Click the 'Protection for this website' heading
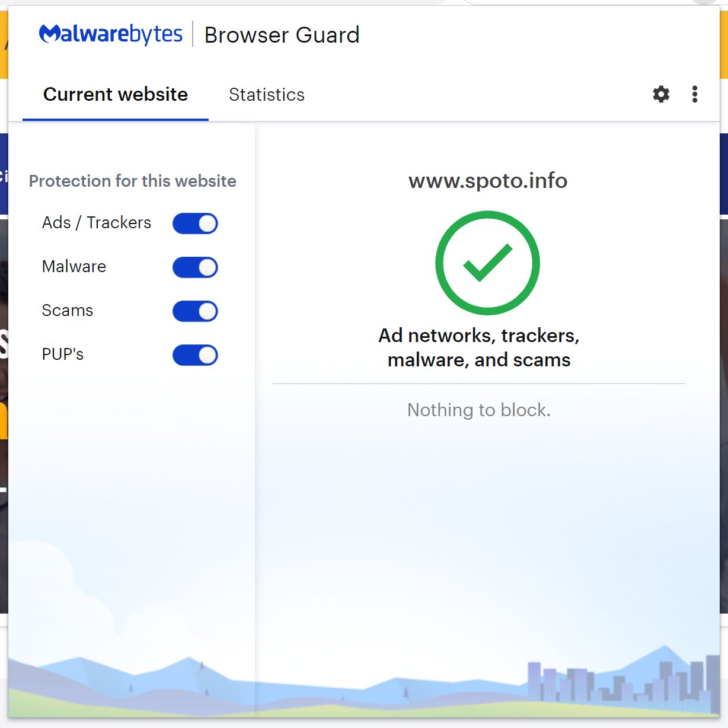Image resolution: width=728 pixels, height=728 pixels. point(133,181)
